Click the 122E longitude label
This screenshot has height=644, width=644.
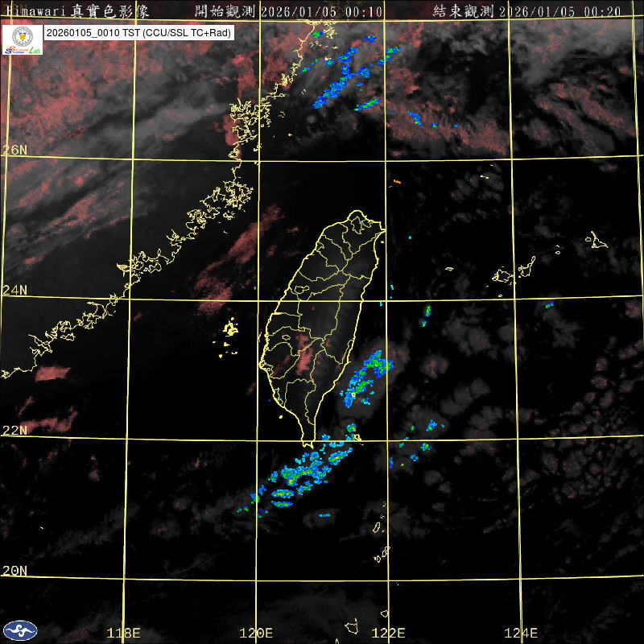(x=389, y=633)
